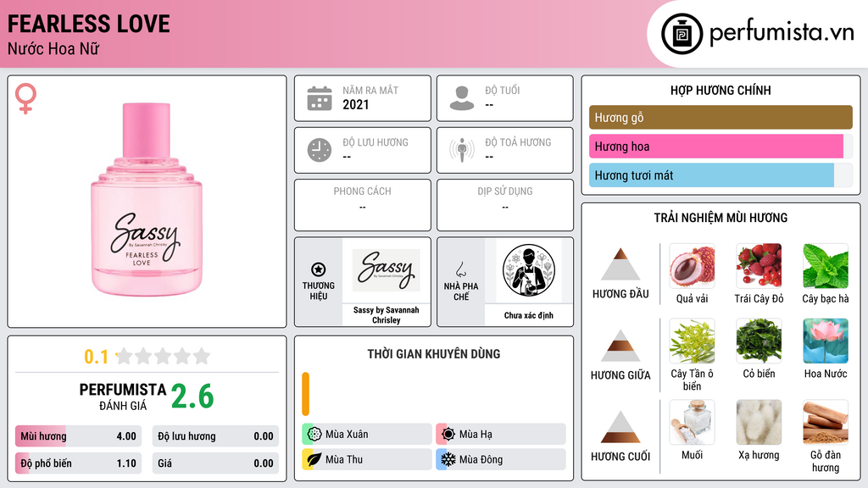This screenshot has height=488, width=868.
Task: Click the Chưa xác định perfumer name
Action: point(529,315)
